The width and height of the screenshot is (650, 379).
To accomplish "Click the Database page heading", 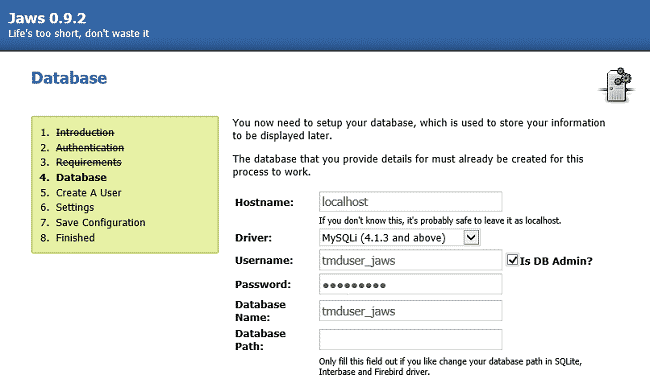I will coord(69,78).
